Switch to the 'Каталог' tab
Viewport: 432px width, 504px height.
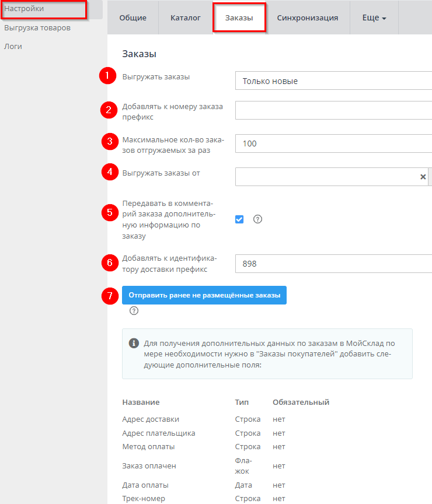pyautogui.click(x=186, y=18)
